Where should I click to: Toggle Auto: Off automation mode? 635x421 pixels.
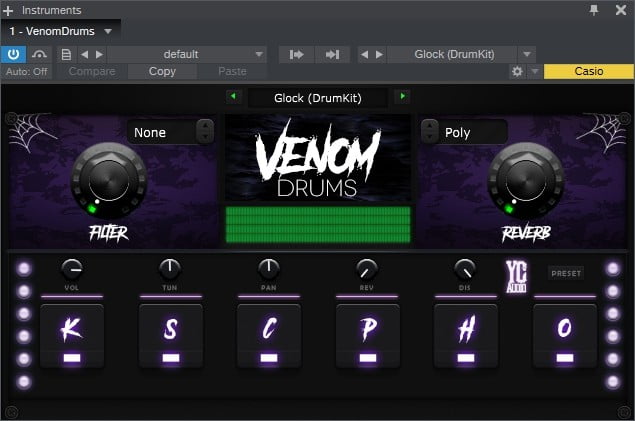(x=27, y=72)
